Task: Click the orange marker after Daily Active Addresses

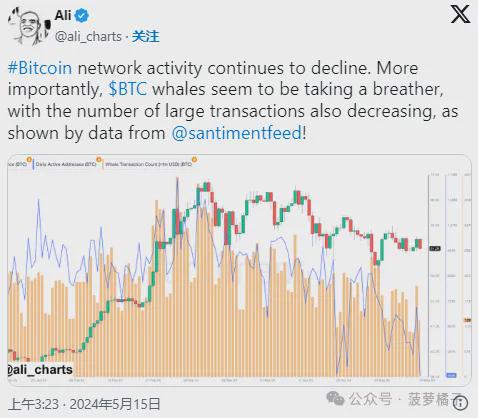Action: pos(98,159)
